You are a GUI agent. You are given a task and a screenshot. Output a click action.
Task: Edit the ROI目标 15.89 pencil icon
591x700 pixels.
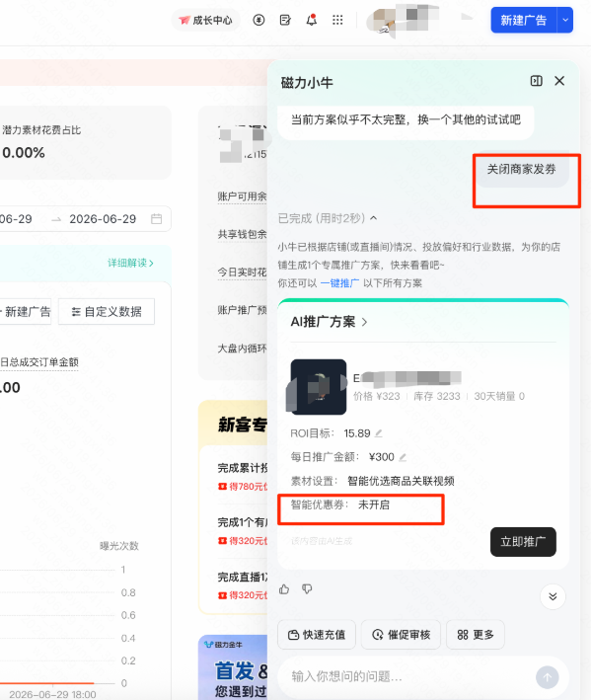(379, 433)
